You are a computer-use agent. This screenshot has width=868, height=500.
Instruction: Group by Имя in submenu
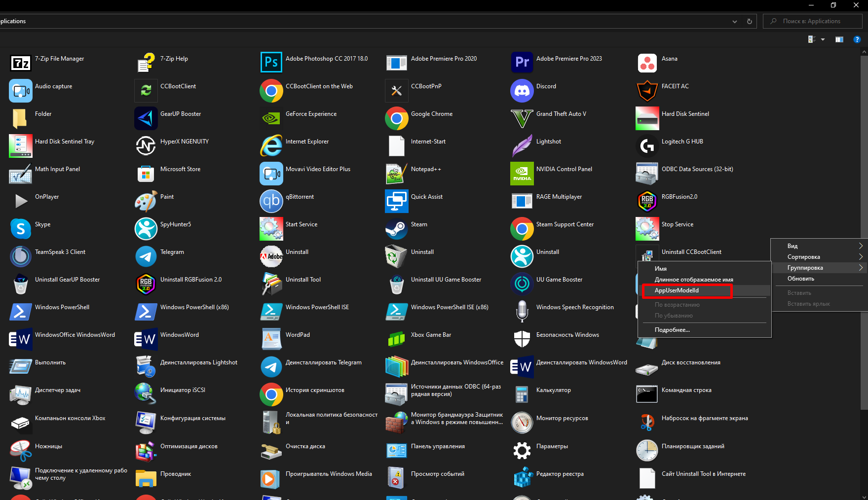(704, 269)
